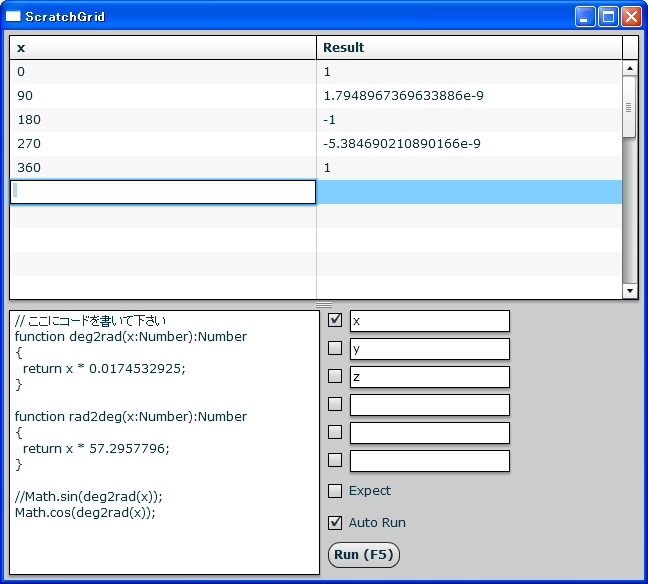
Task: Focus the empty variable field below z
Action: coord(430,405)
